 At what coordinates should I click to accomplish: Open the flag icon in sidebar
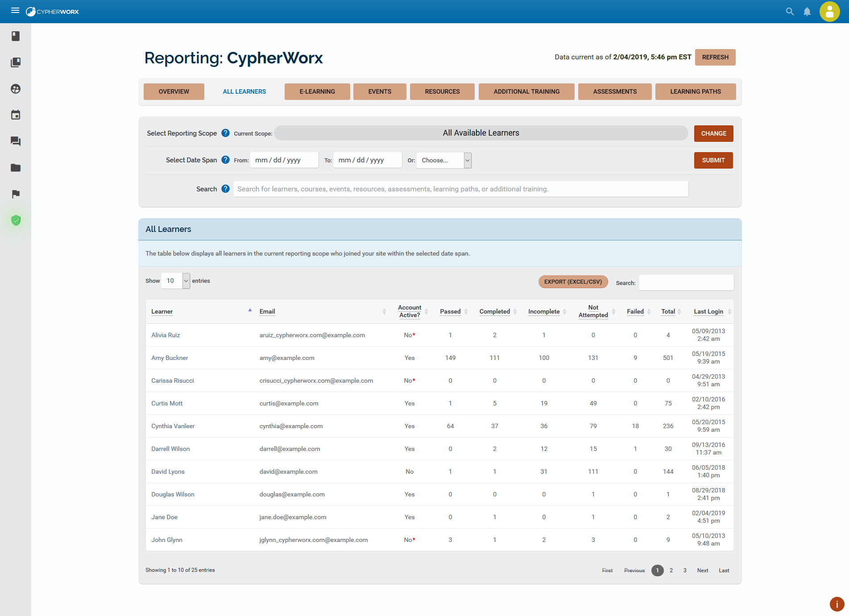[x=16, y=194]
